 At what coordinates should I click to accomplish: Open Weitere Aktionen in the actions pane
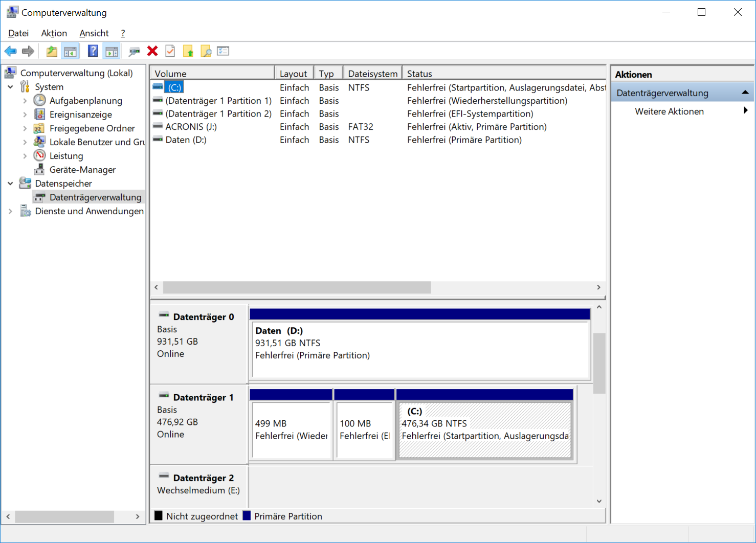coord(669,111)
